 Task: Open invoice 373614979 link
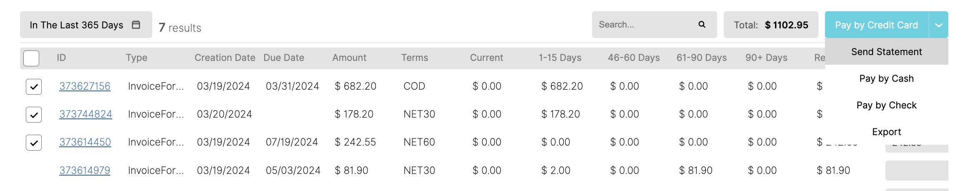[85, 171]
